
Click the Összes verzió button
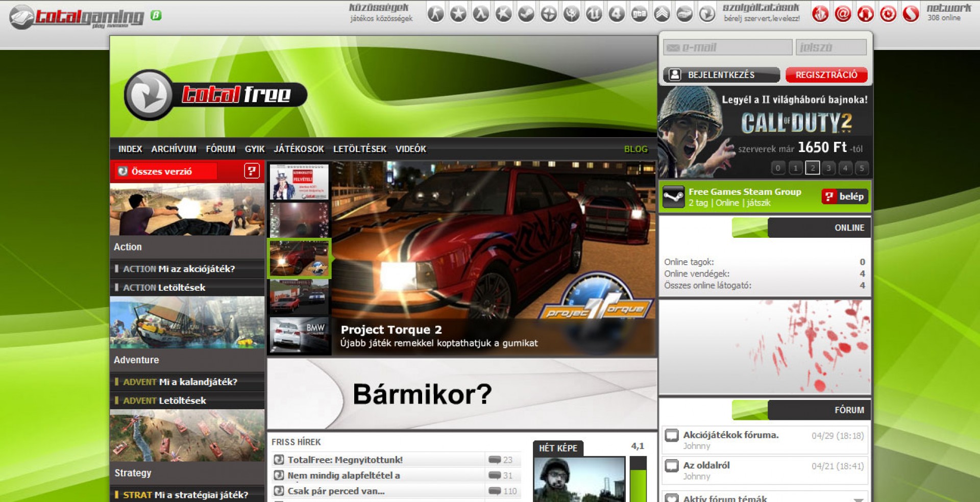pyautogui.click(x=166, y=171)
